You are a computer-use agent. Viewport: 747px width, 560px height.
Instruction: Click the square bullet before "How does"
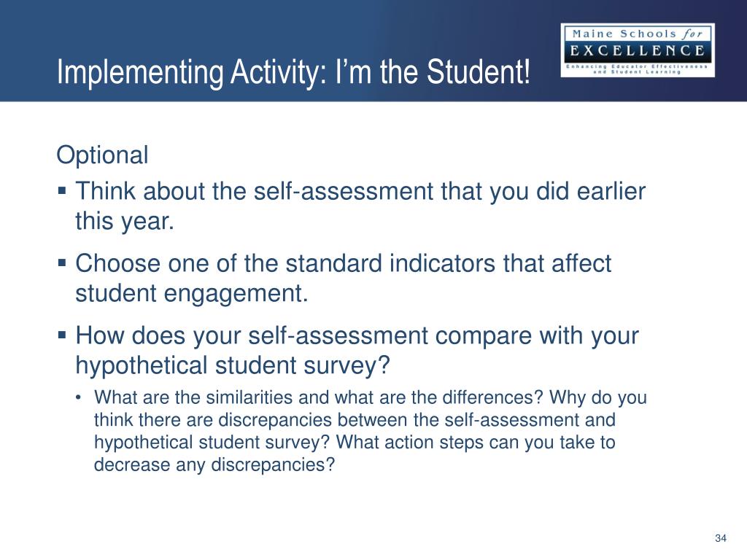pos(62,335)
